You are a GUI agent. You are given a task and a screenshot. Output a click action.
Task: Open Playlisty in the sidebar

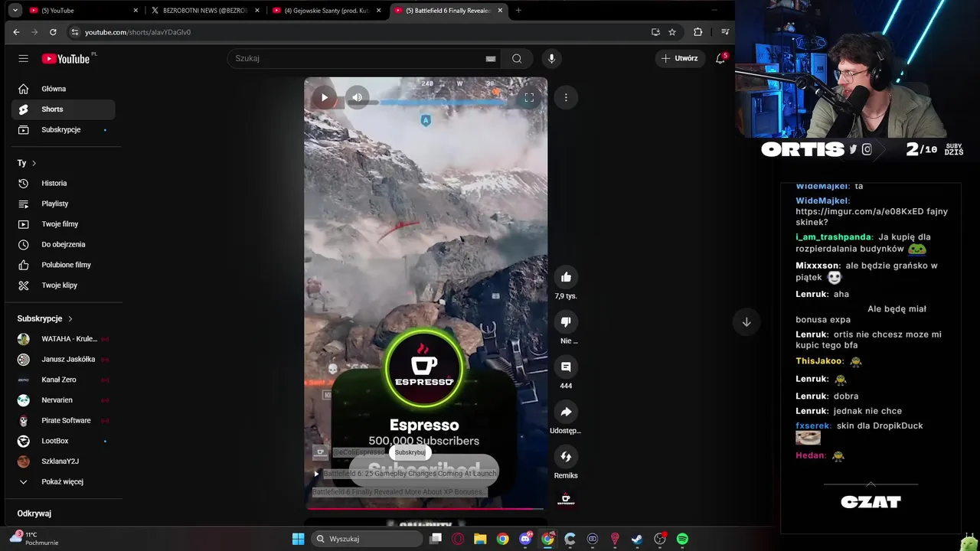pyautogui.click(x=63, y=204)
